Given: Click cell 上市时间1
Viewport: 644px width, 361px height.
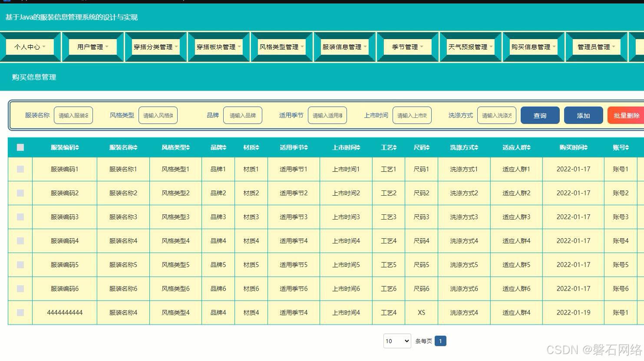Looking at the screenshot, I should (x=346, y=169).
